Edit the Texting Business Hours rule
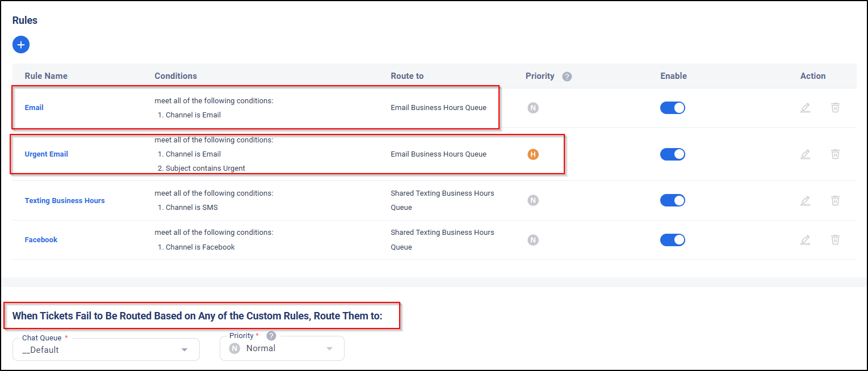The height and width of the screenshot is (371, 868). point(805,201)
